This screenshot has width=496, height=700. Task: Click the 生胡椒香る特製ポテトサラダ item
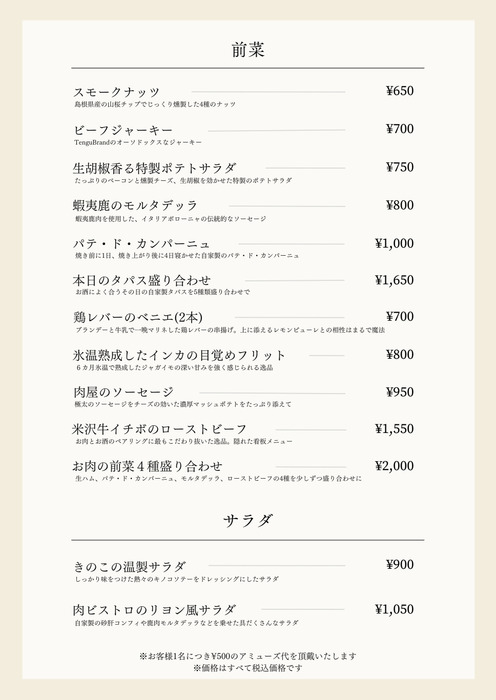(154, 168)
